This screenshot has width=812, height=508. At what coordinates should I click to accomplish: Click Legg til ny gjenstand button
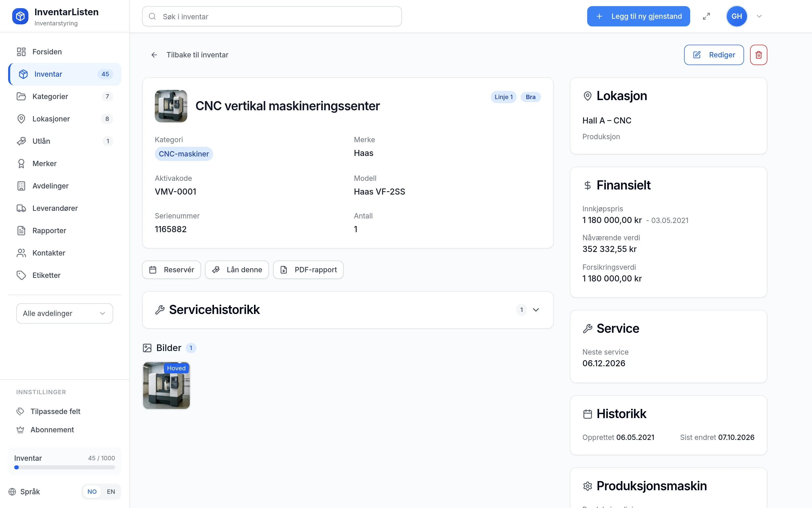tap(638, 16)
